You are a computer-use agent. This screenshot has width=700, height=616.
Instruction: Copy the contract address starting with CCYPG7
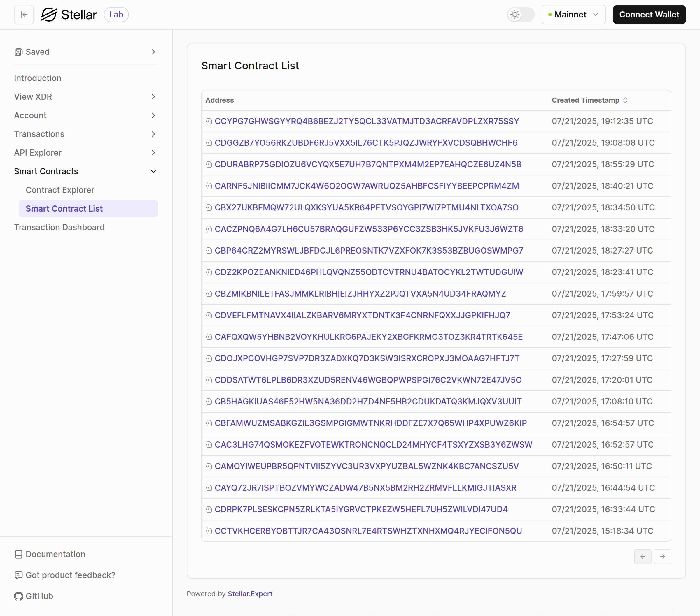[209, 121]
